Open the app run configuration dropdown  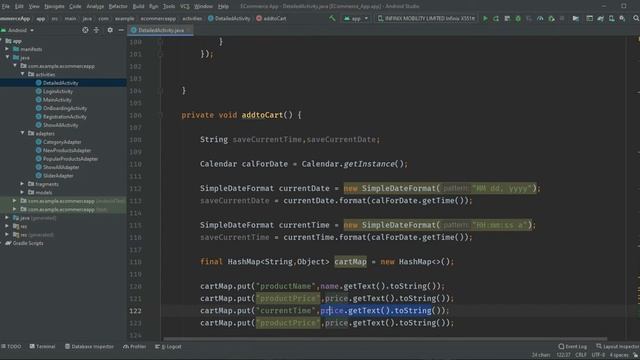click(x=356, y=18)
